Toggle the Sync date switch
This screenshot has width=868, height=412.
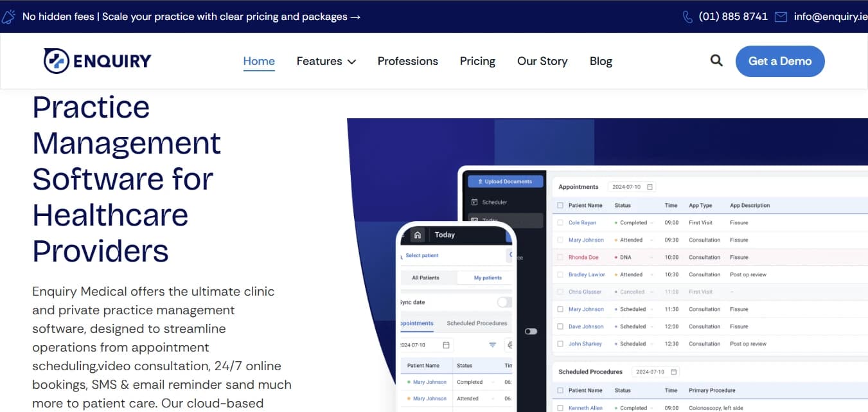[504, 302]
